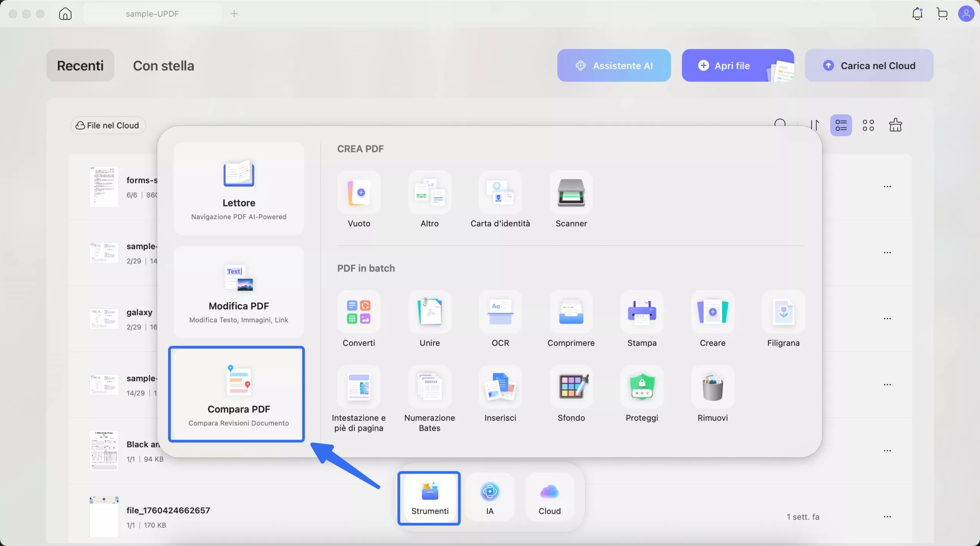Switch to list view layout
Viewport: 980px width, 546px height.
pyautogui.click(x=841, y=125)
